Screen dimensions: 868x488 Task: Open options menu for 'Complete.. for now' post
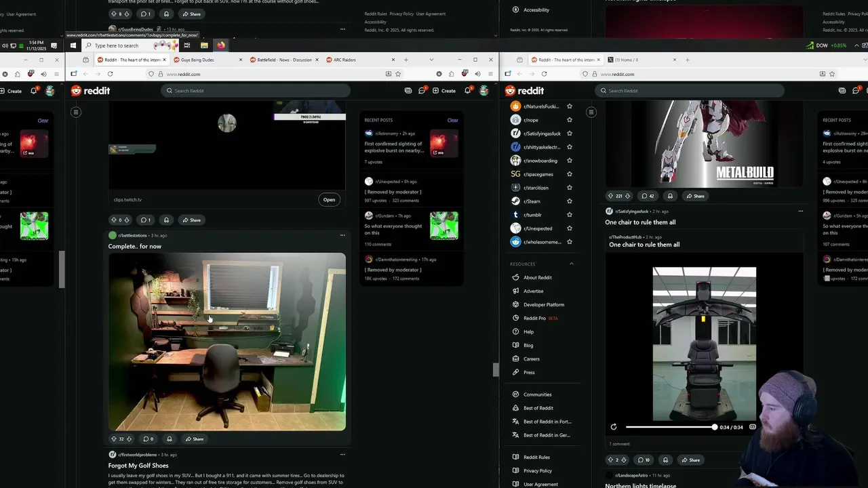click(342, 235)
